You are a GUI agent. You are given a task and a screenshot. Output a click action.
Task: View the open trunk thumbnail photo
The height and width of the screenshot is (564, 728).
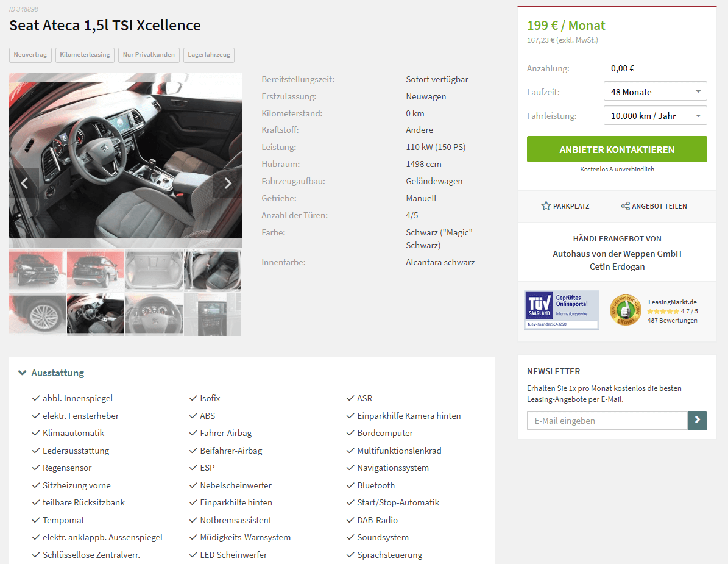154,270
